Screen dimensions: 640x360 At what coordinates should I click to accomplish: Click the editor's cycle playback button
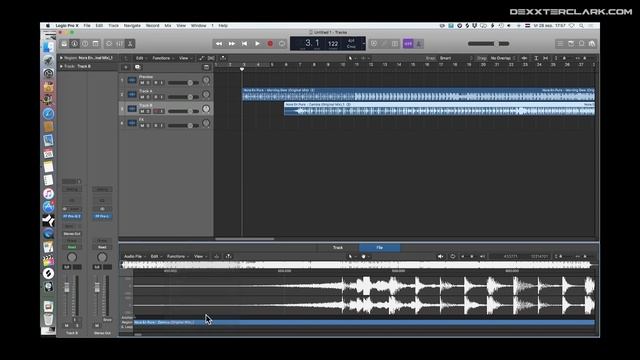click(x=453, y=256)
